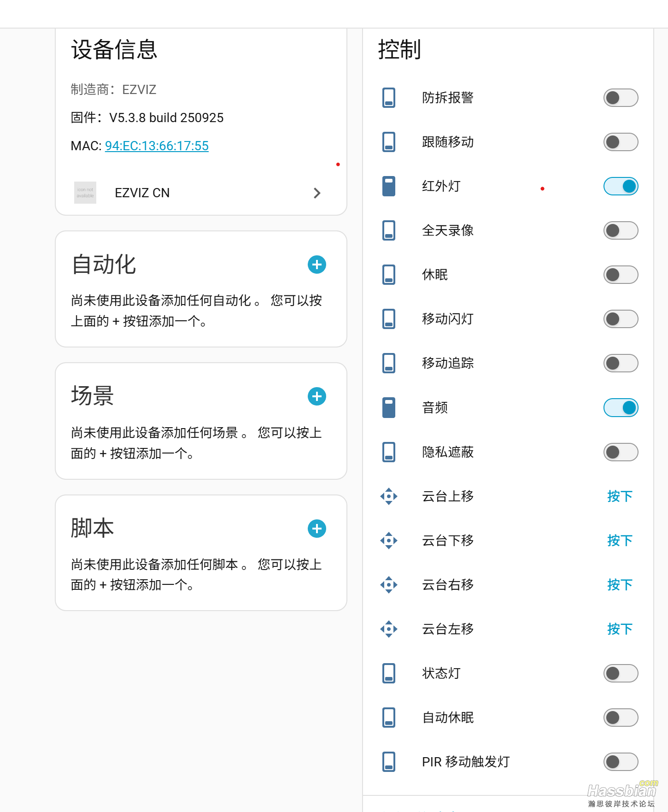
Task: Open the 状态灯 entity row label
Action: (x=441, y=673)
